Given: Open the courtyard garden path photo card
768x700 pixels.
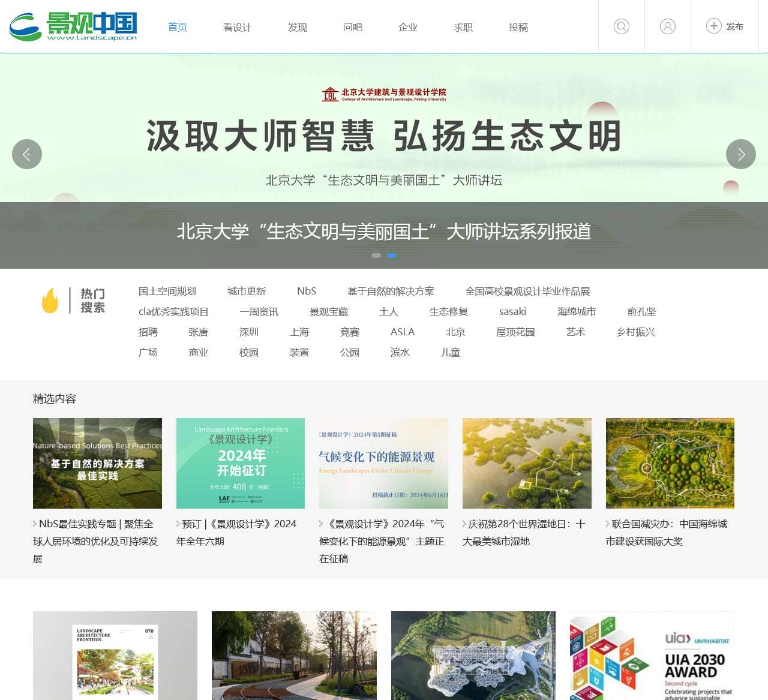Looking at the screenshot, I should click(294, 656).
